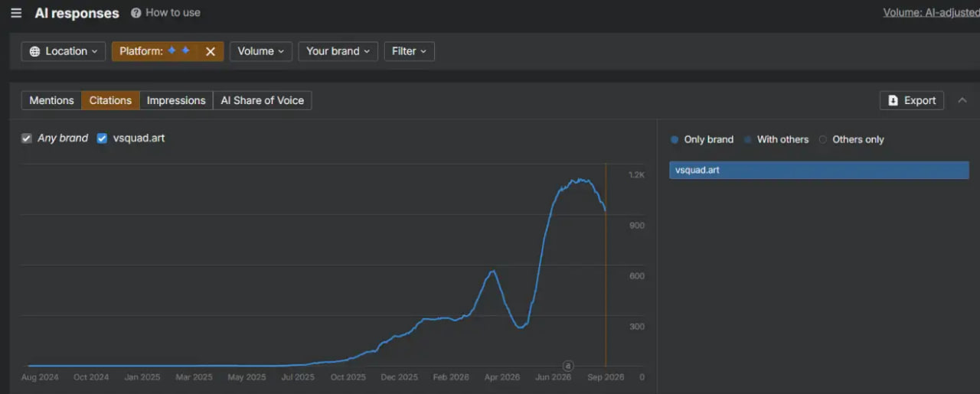Screen dimensions: 980x394
Task: Click the Export button
Action: [912, 100]
